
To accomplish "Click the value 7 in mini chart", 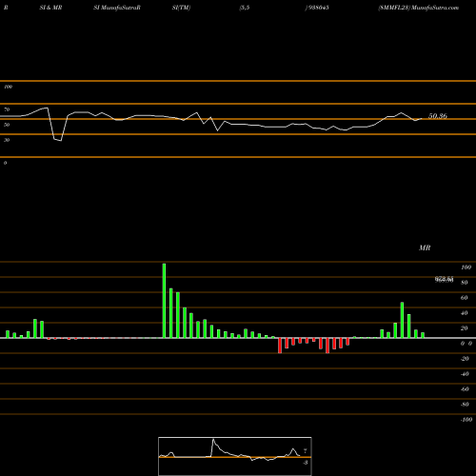I will [x=306, y=451].
